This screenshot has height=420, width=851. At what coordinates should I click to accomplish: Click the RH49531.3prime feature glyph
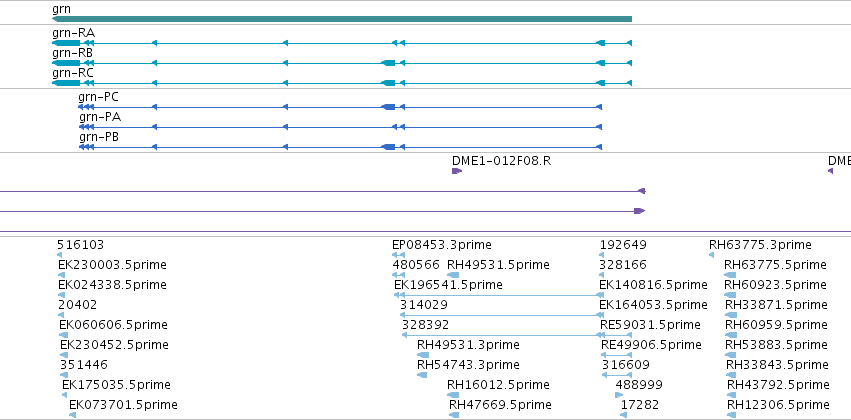[x=423, y=355]
